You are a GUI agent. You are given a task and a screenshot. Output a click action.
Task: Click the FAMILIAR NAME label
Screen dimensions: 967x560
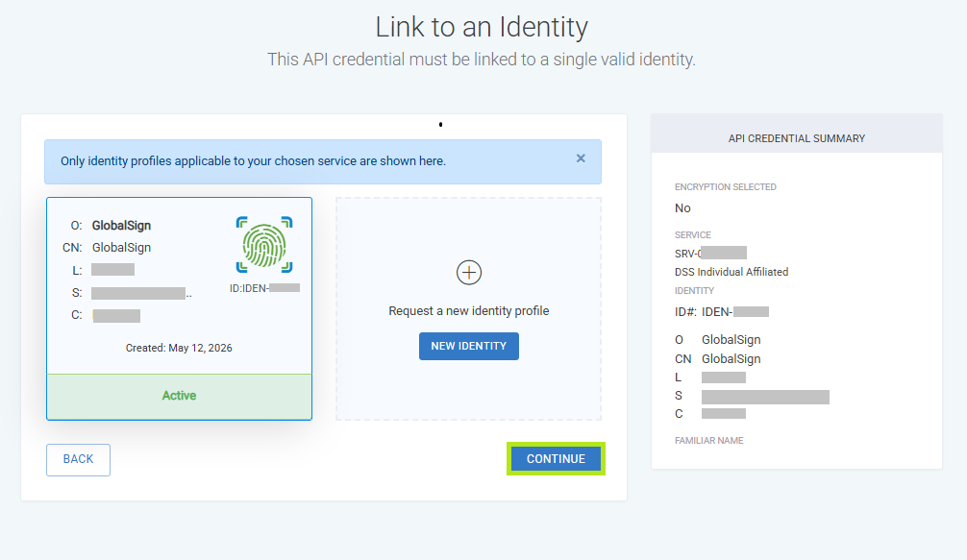click(x=709, y=441)
